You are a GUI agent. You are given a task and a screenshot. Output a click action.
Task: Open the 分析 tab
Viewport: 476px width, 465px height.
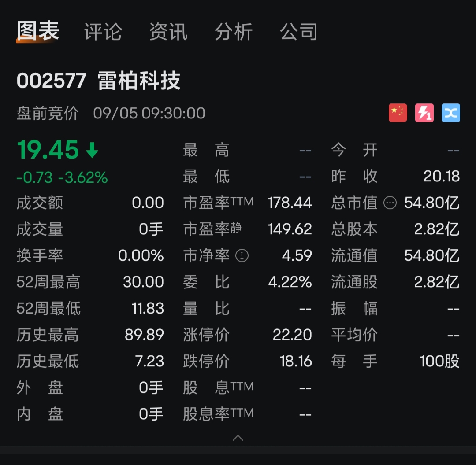(x=234, y=32)
